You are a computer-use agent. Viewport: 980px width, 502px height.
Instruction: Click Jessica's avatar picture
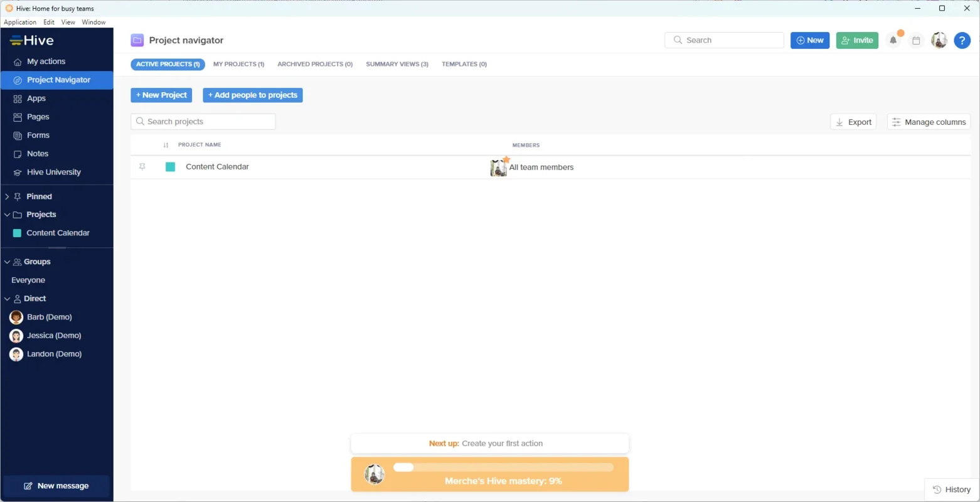[16, 336]
